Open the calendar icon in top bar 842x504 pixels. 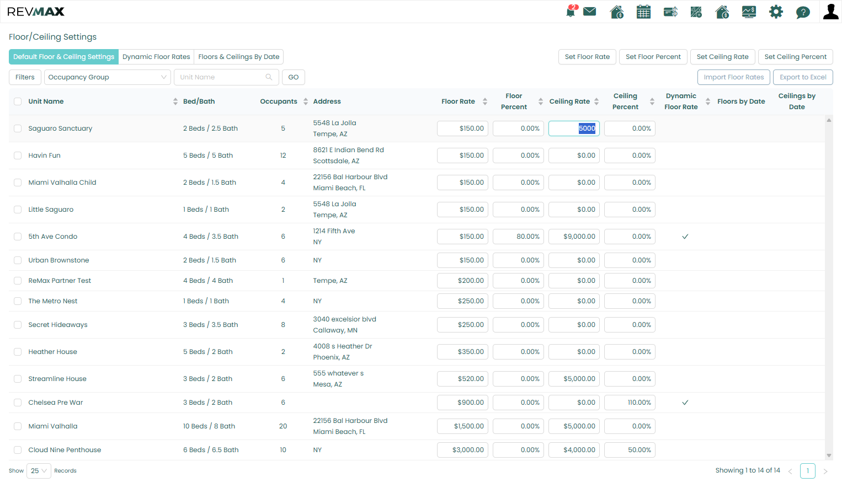tap(643, 12)
